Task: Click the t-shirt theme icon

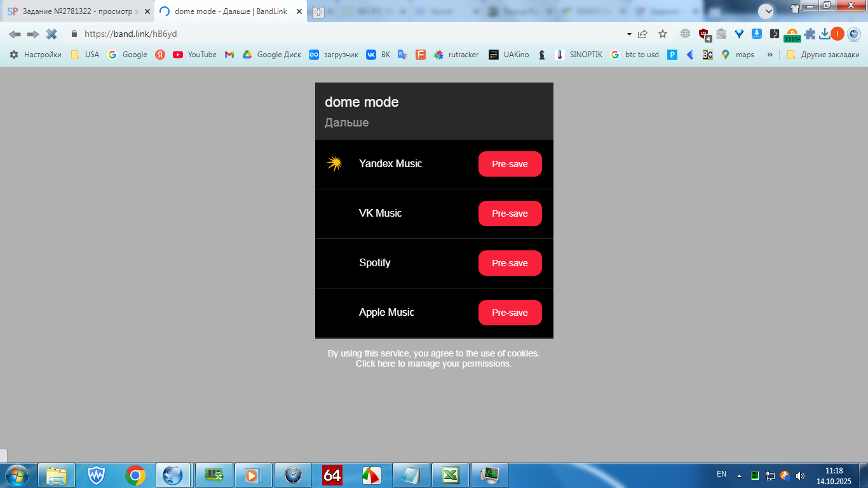Action: pos(795,9)
